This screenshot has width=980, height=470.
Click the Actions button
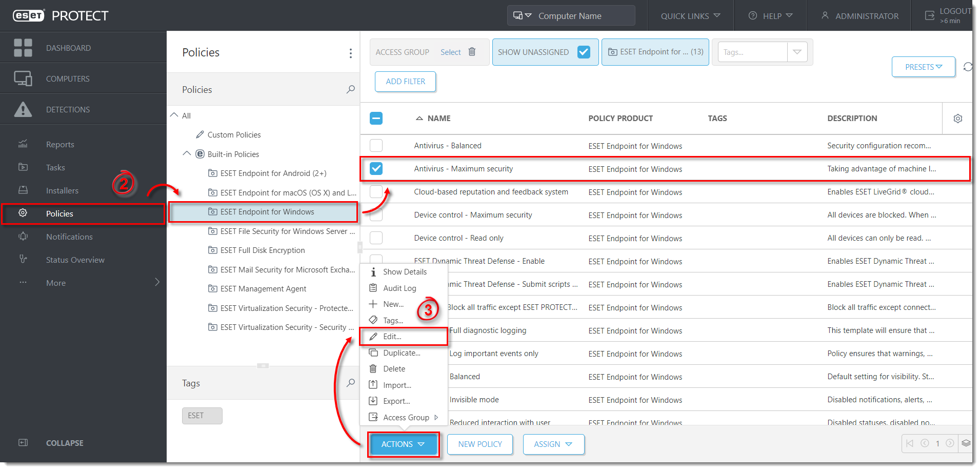click(403, 444)
